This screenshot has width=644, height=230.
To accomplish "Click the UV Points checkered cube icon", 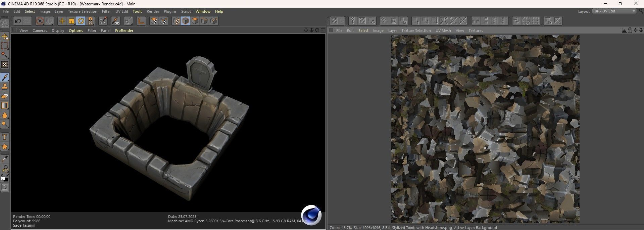I will coord(163,21).
